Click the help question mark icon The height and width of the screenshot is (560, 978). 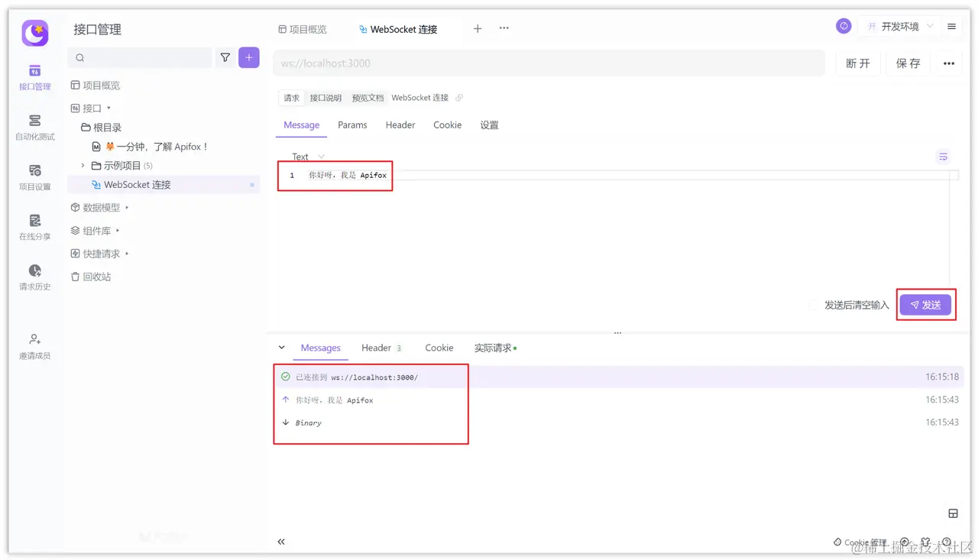(947, 542)
